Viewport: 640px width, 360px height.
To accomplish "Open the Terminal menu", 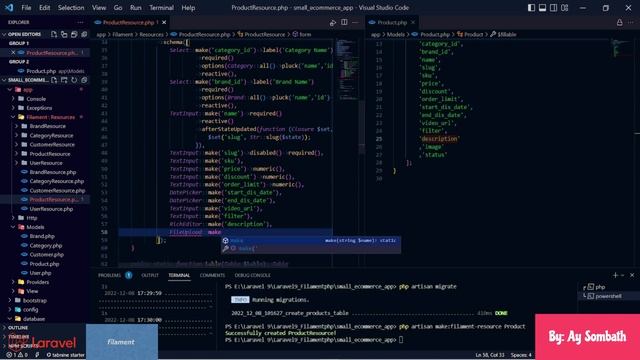I will click(161, 8).
